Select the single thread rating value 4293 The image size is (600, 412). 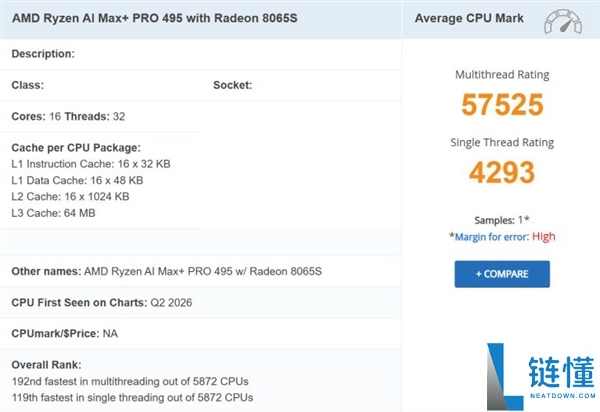pos(502,172)
